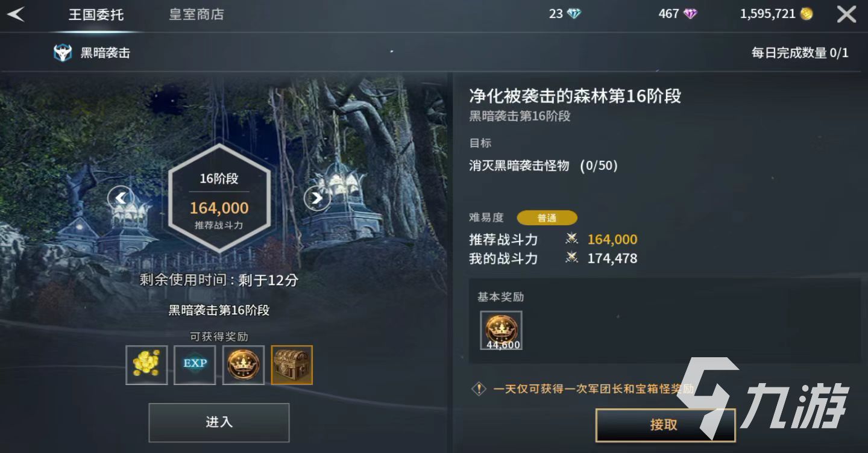Advance to next stage with right arrow
This screenshot has width=868, height=453.
tap(317, 198)
